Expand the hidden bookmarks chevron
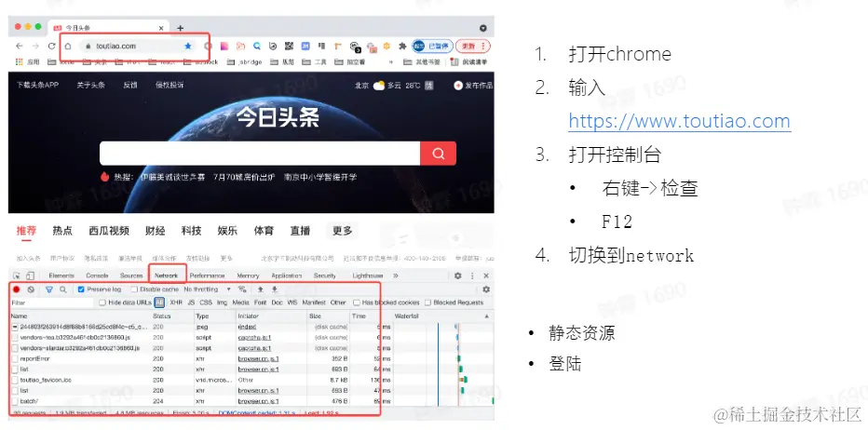 click(391, 62)
